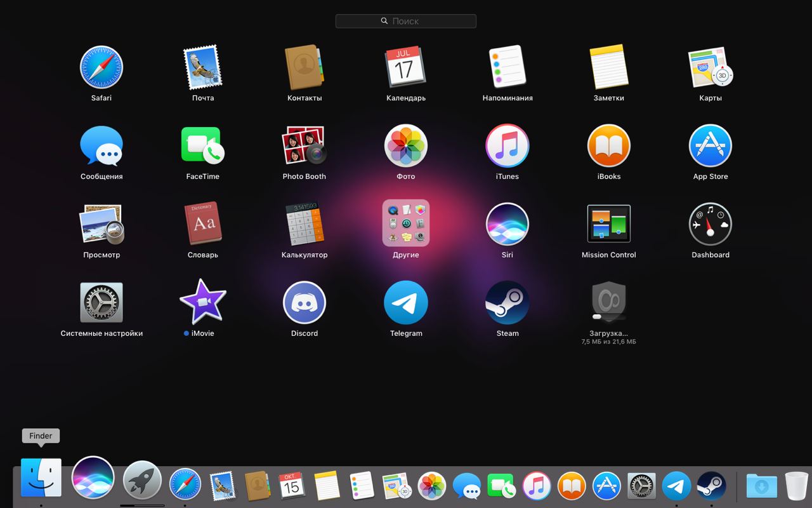Launch Dashboard app
The width and height of the screenshot is (812, 508).
710,224
